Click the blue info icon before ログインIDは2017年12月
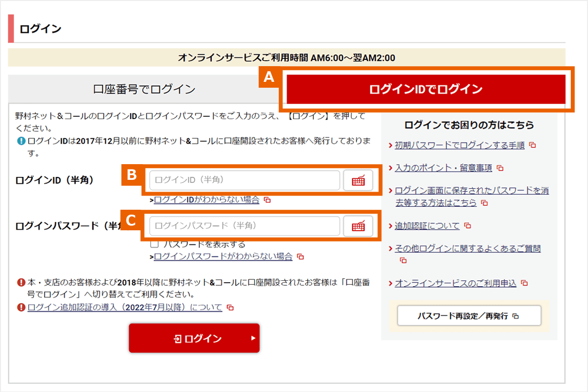The image size is (588, 392). tap(21, 141)
